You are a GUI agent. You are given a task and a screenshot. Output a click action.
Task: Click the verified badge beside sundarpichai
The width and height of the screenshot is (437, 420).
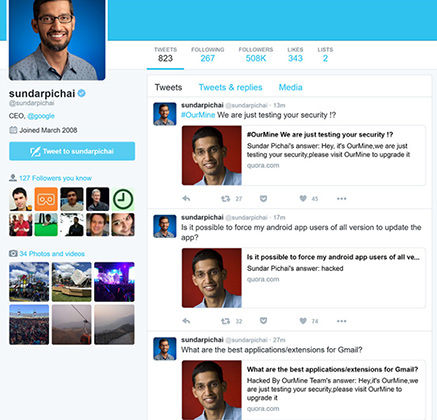82,93
